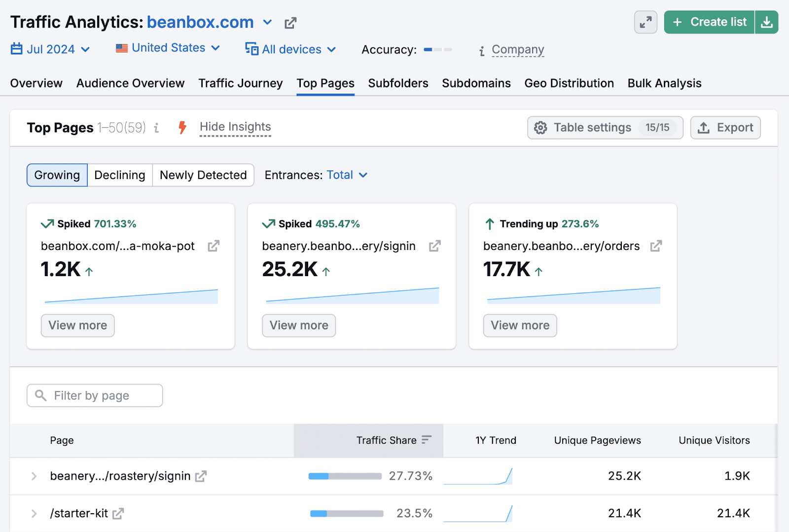The height and width of the screenshot is (532, 789).
Task: Click the 1Y trend sparkline for roastery/signin
Action: [x=478, y=476]
